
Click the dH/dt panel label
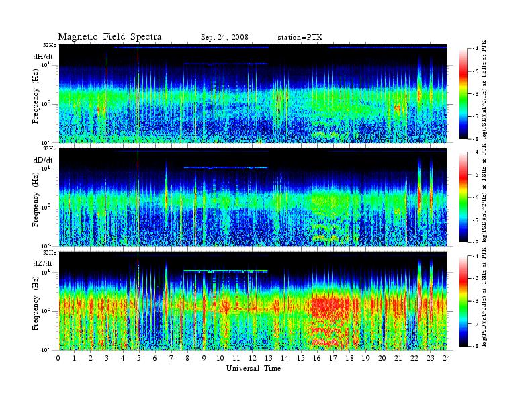[x=43, y=57]
